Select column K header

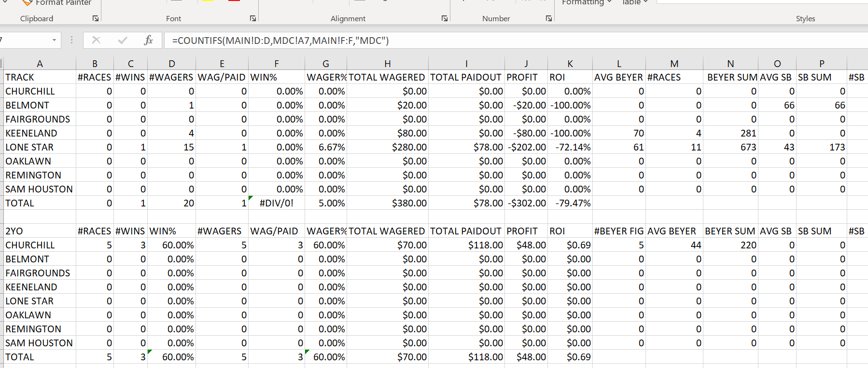pos(570,64)
